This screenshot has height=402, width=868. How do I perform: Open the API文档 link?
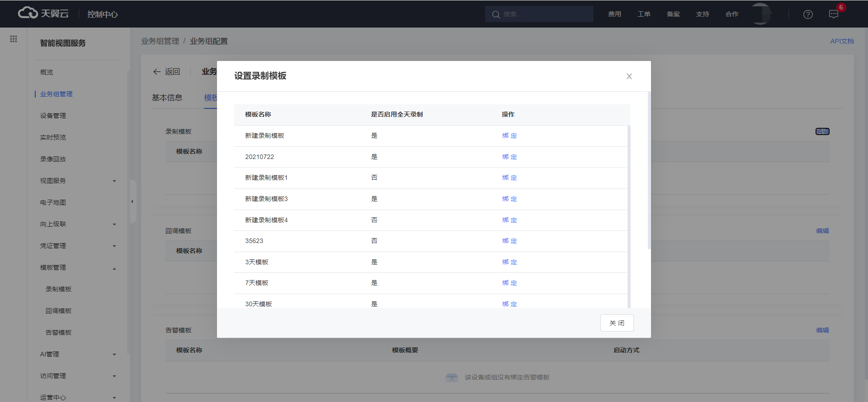(x=842, y=41)
